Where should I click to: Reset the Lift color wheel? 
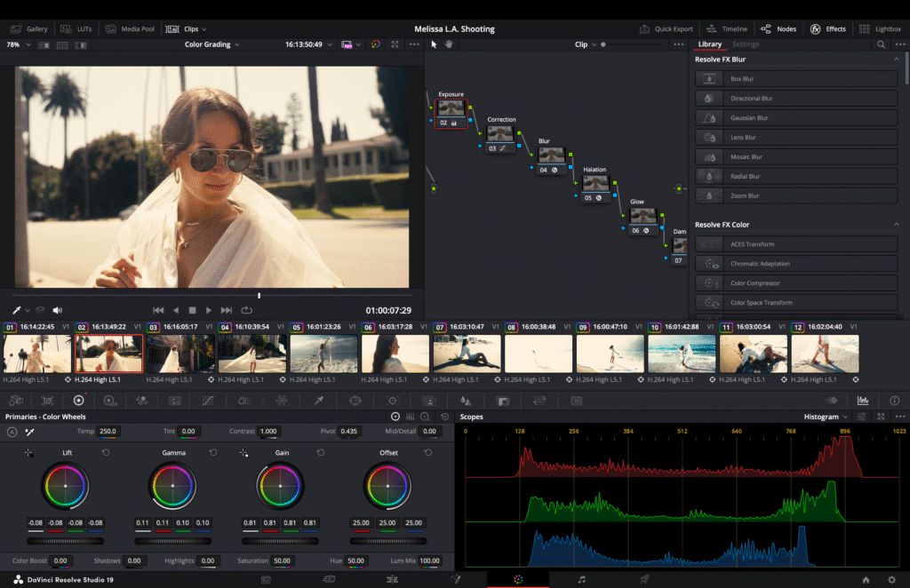pyautogui.click(x=106, y=453)
